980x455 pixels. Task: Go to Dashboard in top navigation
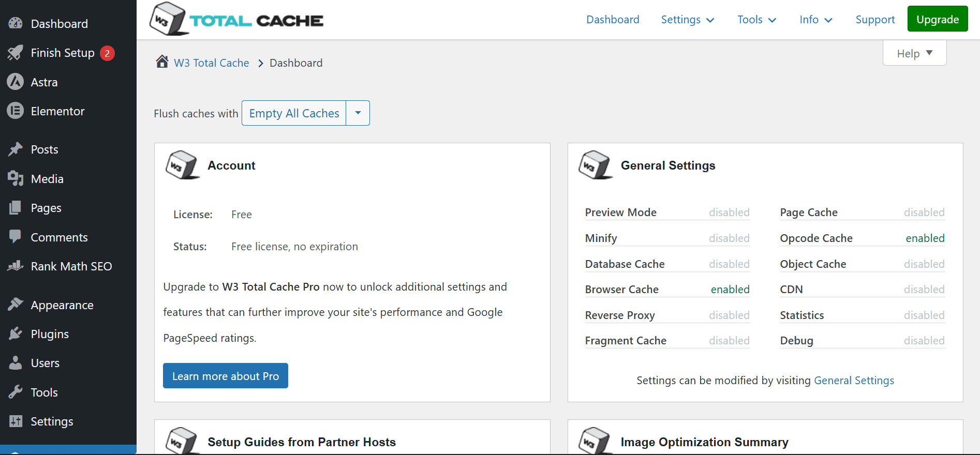pos(613,20)
